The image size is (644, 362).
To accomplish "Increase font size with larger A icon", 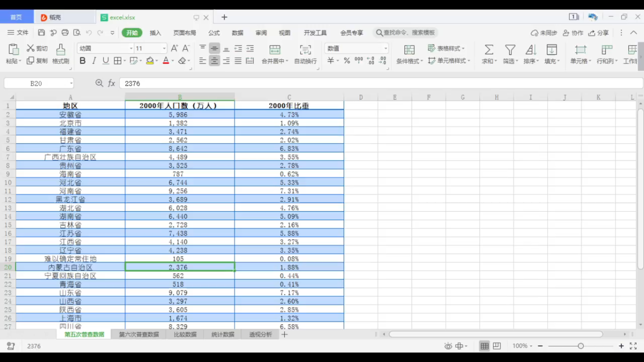I will 174,48.
